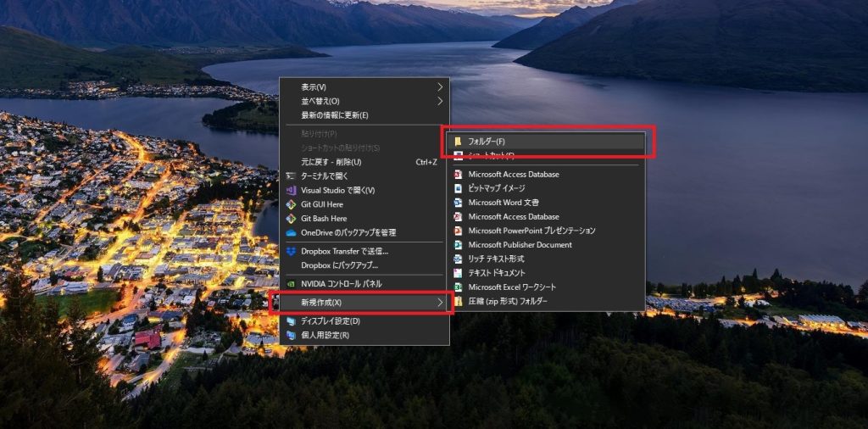Create a new テキスト ドキュメント
Screen dimensions: 868x429
497,273
